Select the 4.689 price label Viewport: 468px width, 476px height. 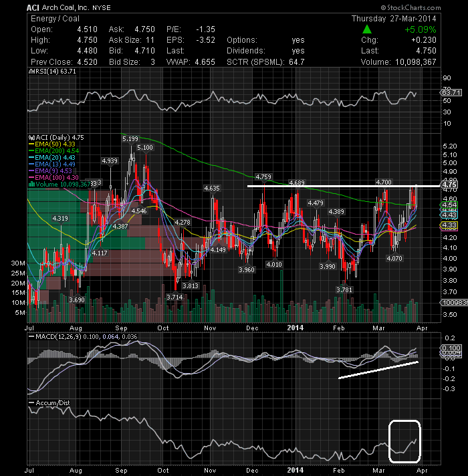tap(297, 183)
